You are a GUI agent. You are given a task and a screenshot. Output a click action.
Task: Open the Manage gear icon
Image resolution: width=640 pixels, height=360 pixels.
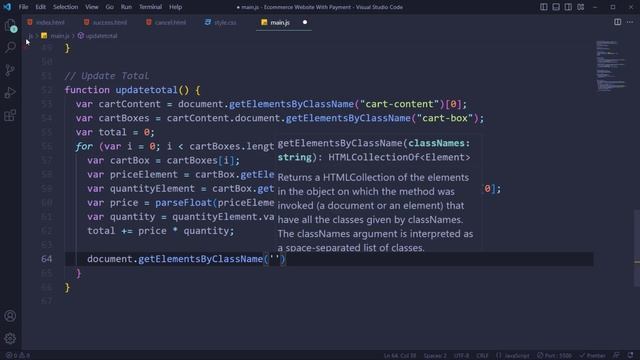(10, 338)
